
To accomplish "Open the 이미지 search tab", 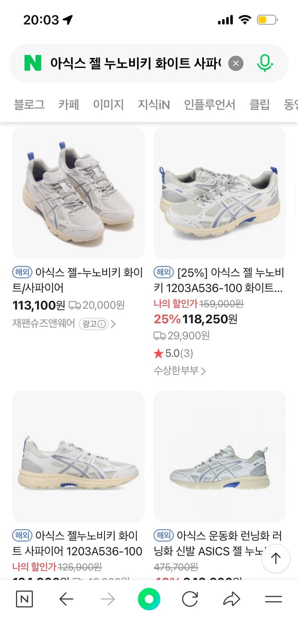I will [108, 104].
